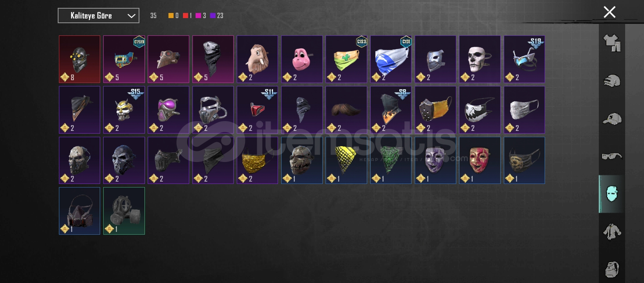Viewport: 644px width, 283px height.
Task: Select the S19 blue visor mask
Action: coord(524,59)
